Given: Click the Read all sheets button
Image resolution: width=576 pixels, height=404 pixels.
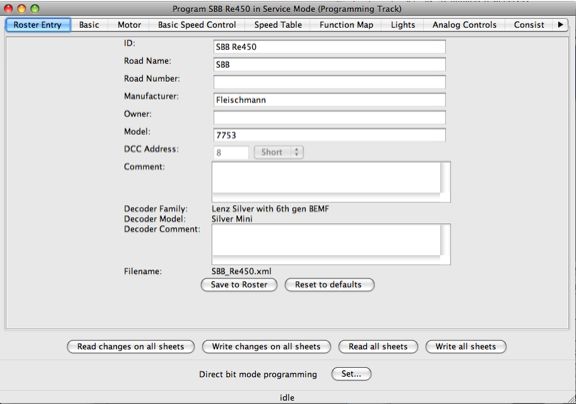Looking at the screenshot, I should pyautogui.click(x=378, y=347).
